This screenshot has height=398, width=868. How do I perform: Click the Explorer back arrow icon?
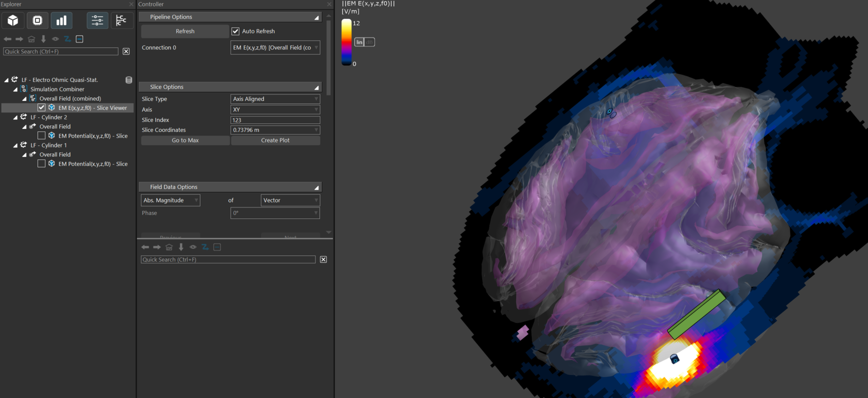point(7,39)
